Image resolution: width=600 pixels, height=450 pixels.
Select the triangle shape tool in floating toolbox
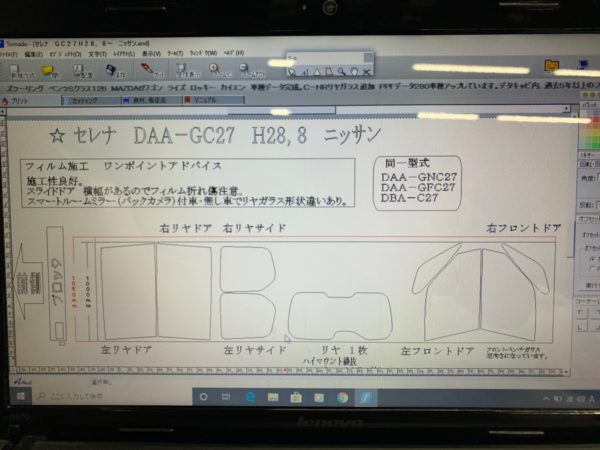[317, 72]
